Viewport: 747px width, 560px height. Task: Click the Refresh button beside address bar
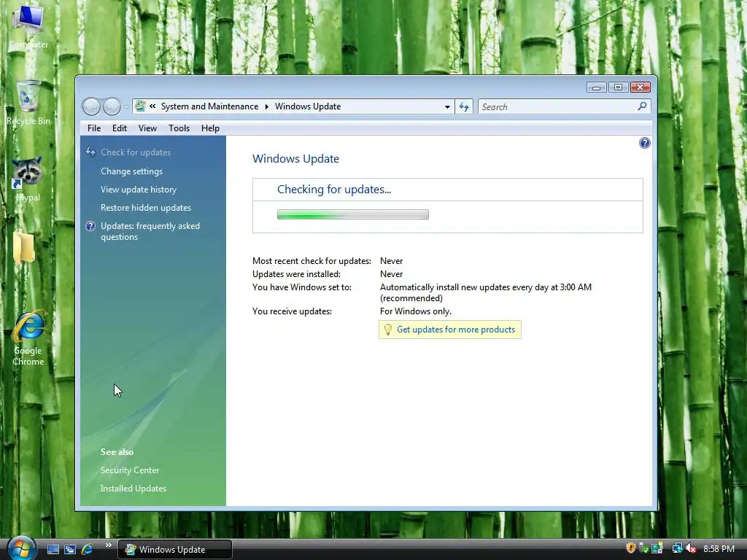[464, 106]
